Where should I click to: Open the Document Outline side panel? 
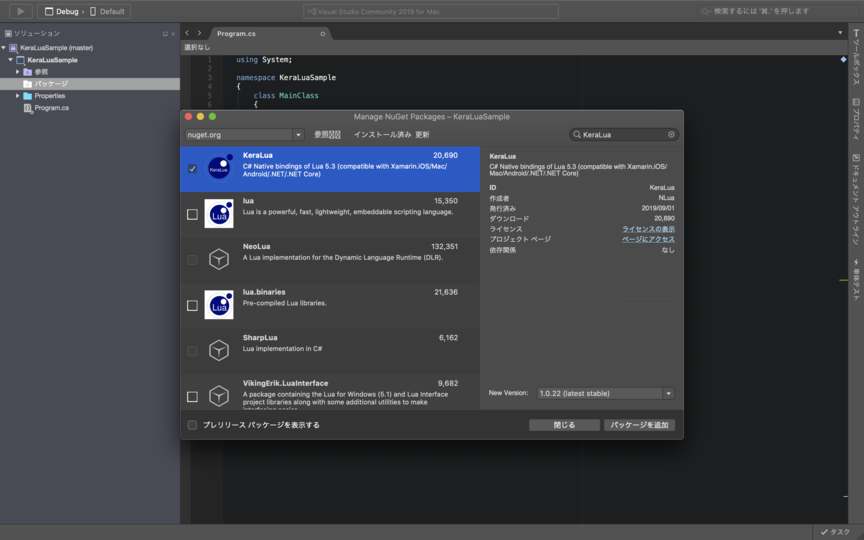click(856, 199)
